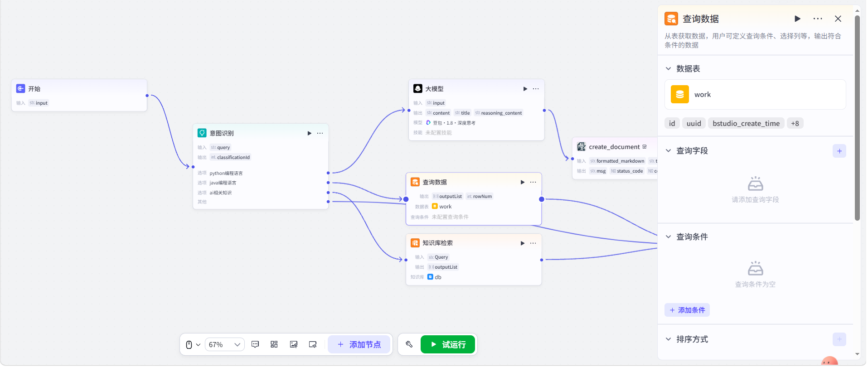Image resolution: width=868 pixels, height=367 pixels.
Task: Click work data table in 查询数据 node
Action: click(442, 207)
